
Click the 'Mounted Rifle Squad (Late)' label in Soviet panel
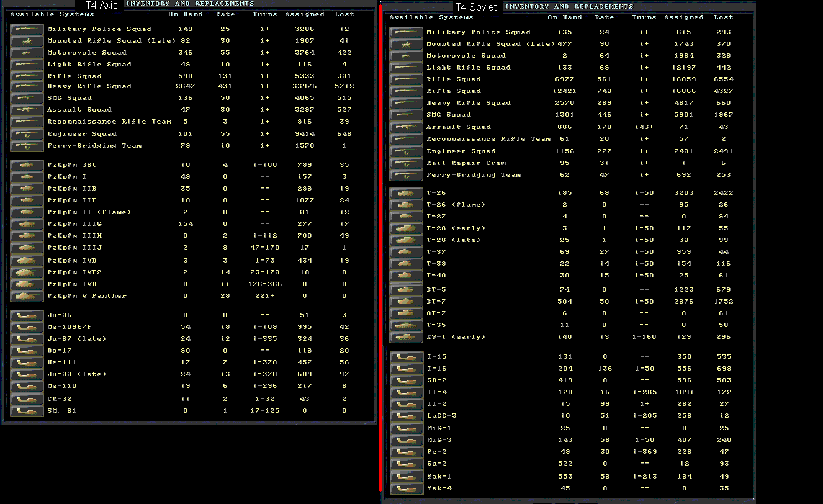pos(491,44)
